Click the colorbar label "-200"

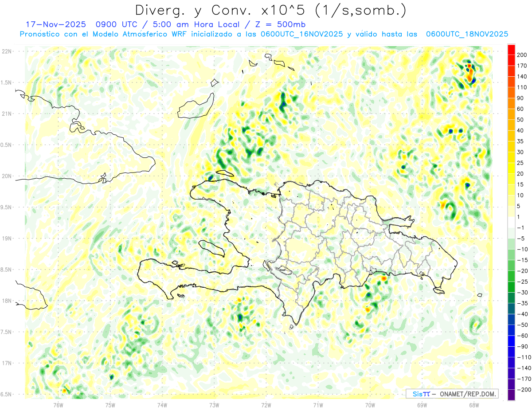pos(524,390)
